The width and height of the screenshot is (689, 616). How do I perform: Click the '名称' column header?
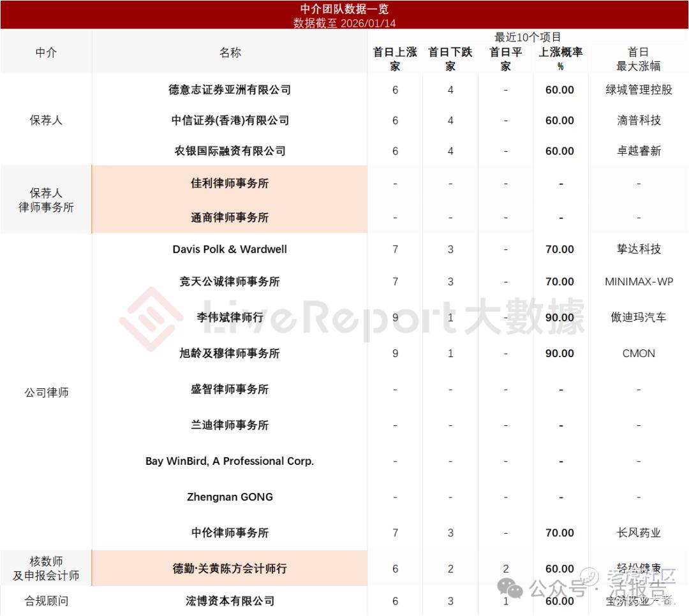[230, 53]
